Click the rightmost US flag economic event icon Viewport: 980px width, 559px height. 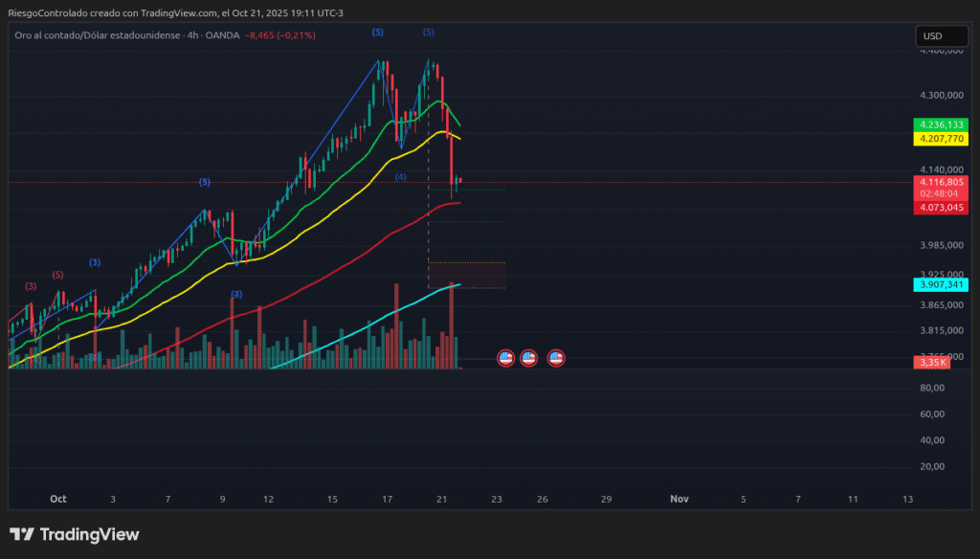(555, 358)
